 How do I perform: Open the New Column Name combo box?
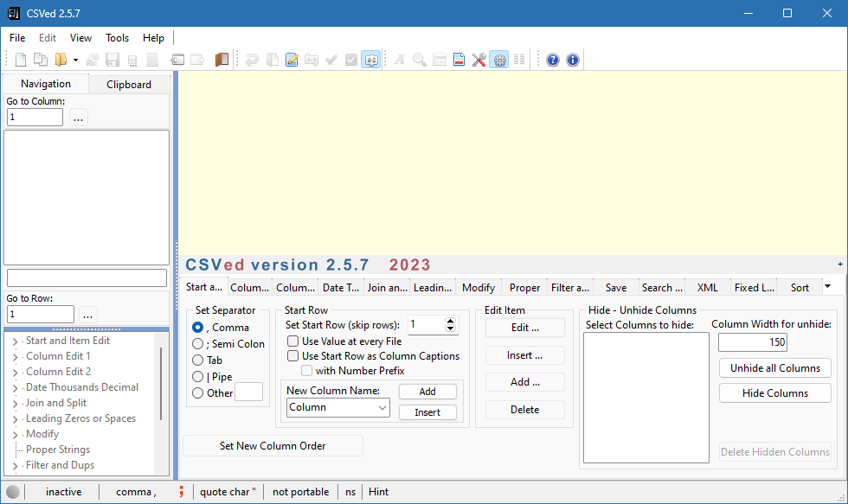click(382, 407)
